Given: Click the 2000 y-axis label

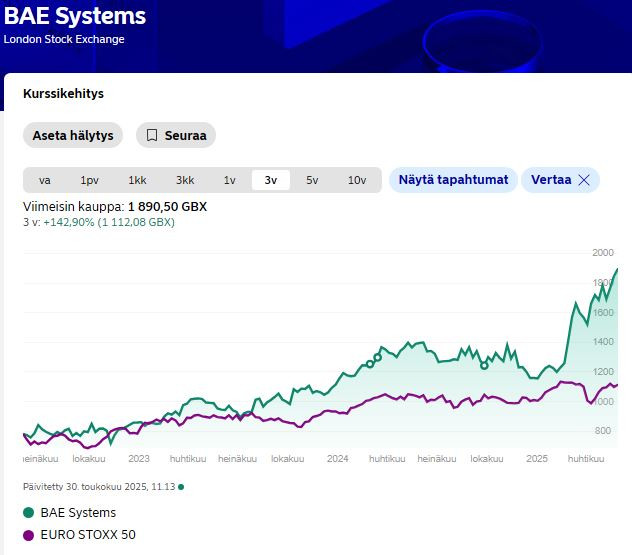Looking at the screenshot, I should point(603,253).
